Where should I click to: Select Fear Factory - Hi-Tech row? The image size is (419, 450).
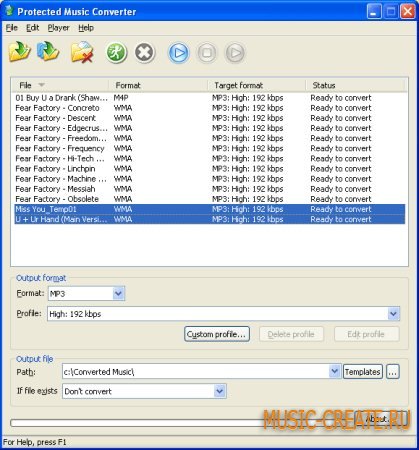coord(210,159)
